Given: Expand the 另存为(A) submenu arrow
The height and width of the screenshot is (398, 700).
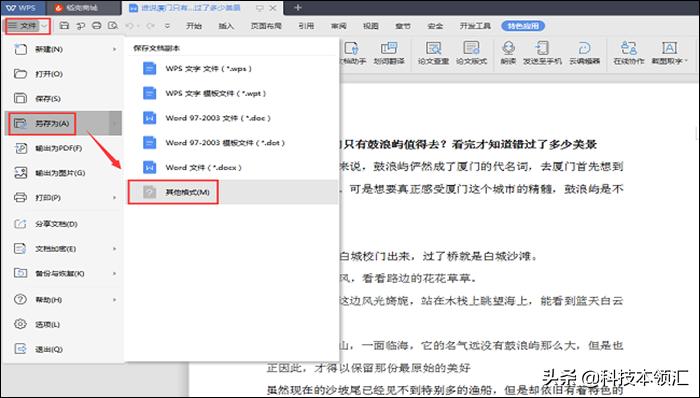Looking at the screenshot, I should pyautogui.click(x=115, y=124).
